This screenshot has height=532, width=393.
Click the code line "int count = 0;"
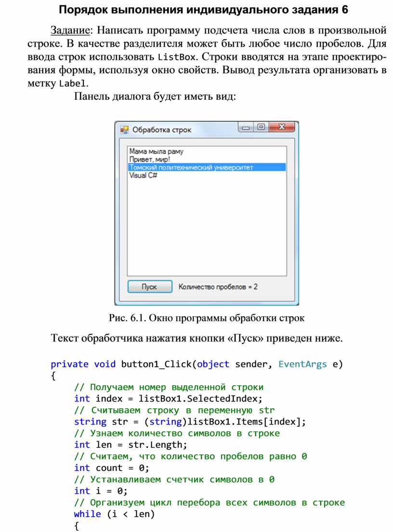tap(111, 468)
